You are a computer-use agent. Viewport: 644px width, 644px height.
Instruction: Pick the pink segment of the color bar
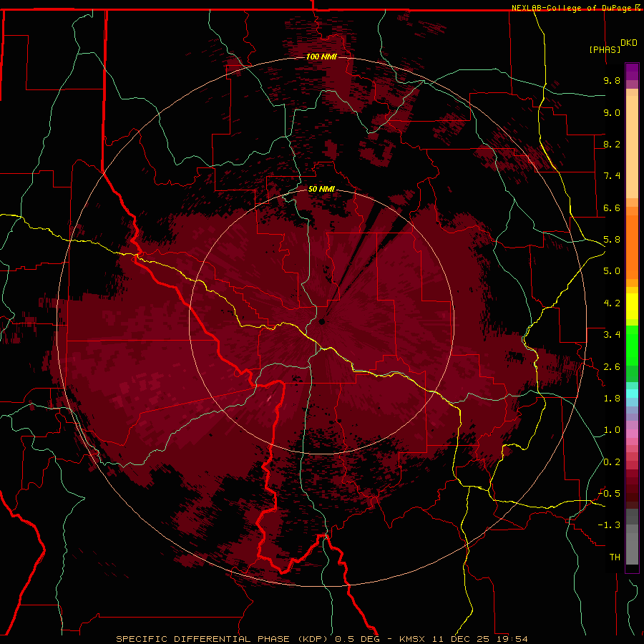pos(632,434)
